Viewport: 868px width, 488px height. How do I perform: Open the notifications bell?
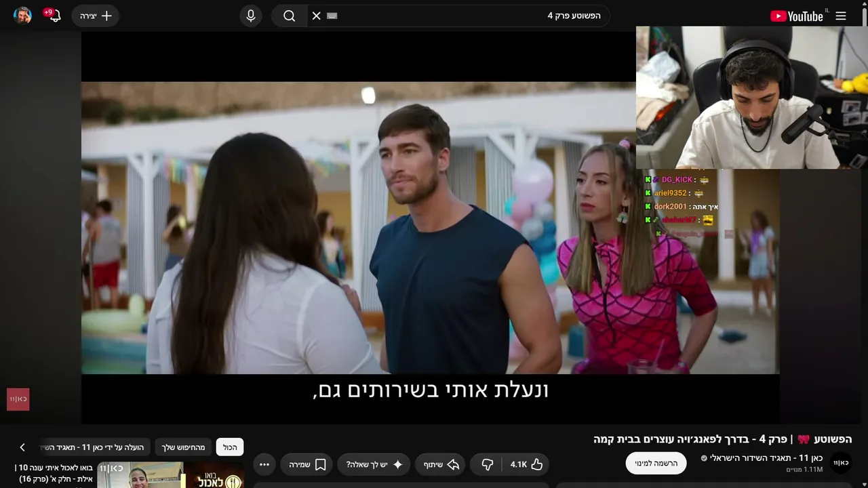54,16
